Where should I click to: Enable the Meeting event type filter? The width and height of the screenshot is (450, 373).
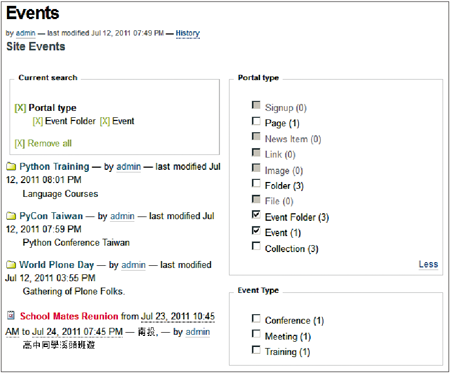click(x=256, y=334)
